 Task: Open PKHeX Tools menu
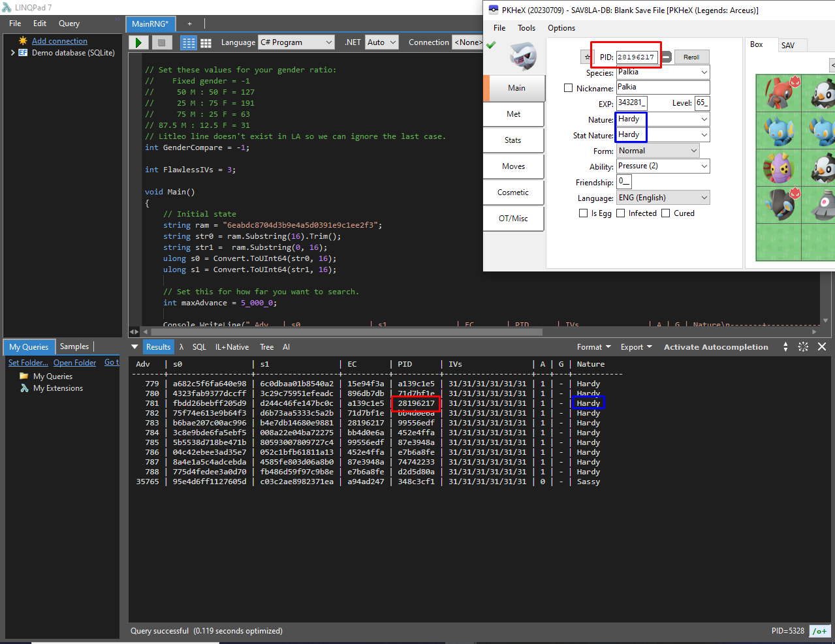[x=526, y=28]
